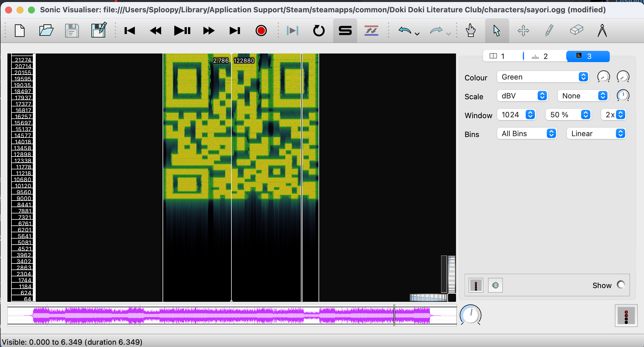Rewind to the start of audio
The width and height of the screenshot is (644, 347).
coord(129,31)
